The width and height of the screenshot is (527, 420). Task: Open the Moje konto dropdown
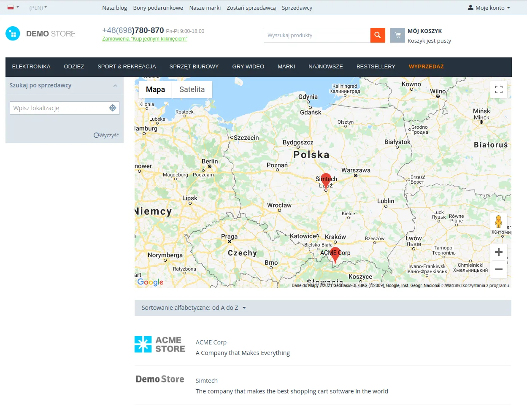click(x=489, y=8)
